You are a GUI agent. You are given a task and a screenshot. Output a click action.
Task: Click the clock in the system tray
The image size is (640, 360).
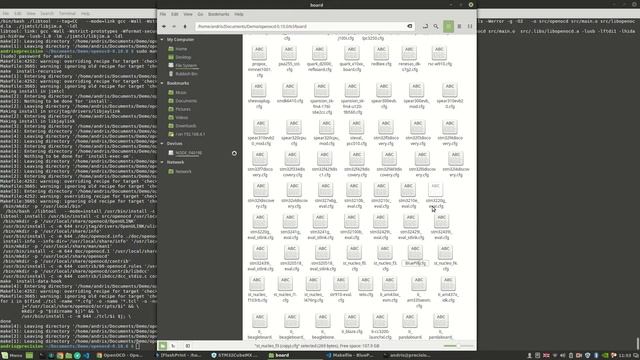[625, 356]
